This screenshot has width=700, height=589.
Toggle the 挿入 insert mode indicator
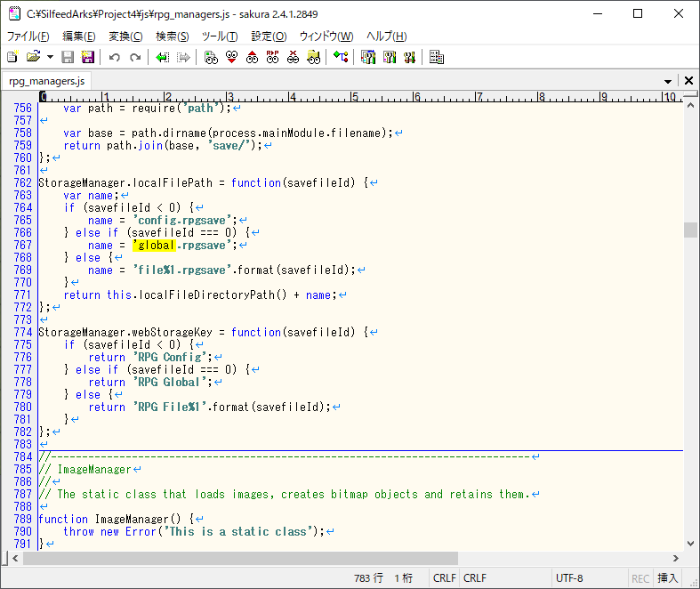[x=668, y=578]
